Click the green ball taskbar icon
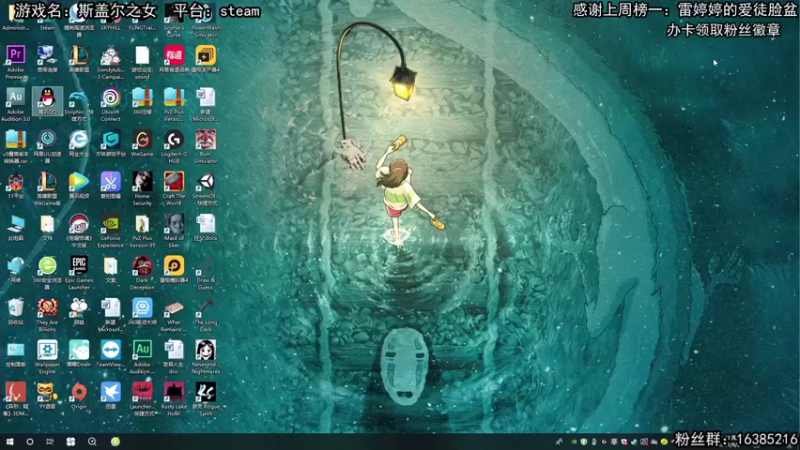Image resolution: width=800 pixels, height=450 pixels. click(115, 442)
